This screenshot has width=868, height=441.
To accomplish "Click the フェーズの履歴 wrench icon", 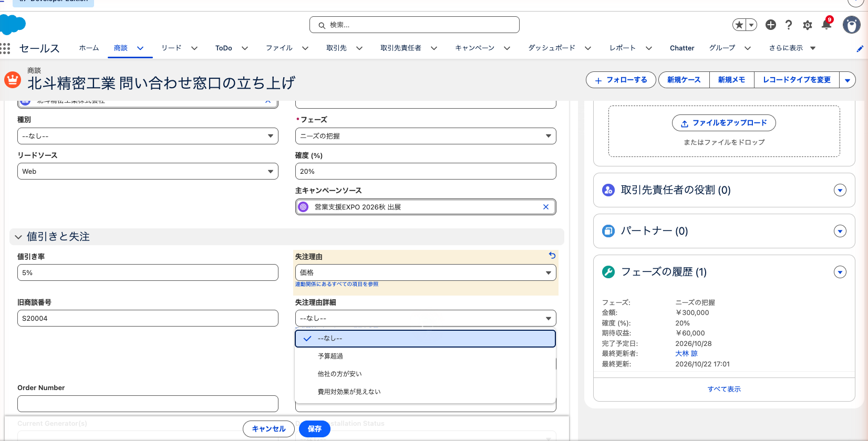I will pos(608,272).
